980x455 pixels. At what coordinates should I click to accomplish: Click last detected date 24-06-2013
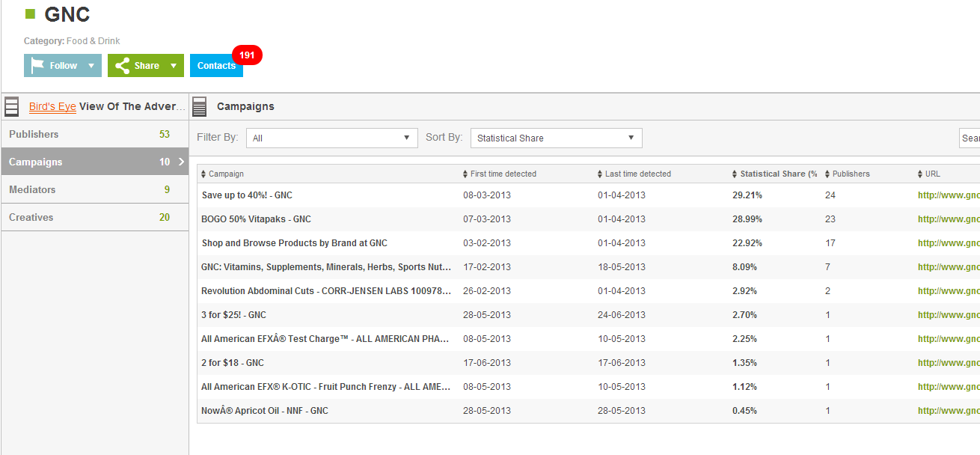point(622,315)
